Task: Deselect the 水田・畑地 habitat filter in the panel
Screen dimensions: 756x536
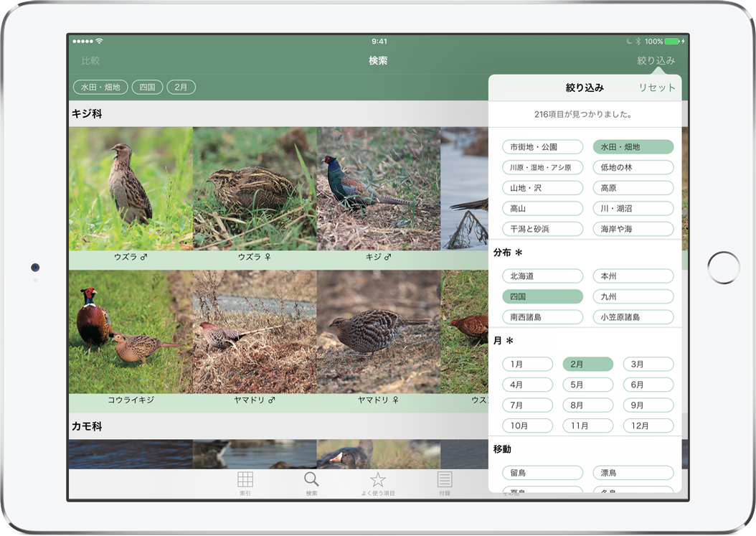Action: tap(633, 147)
